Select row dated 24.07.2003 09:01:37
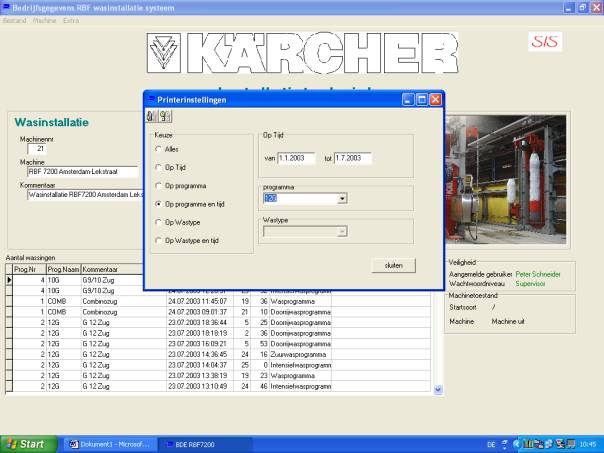 click(x=218, y=312)
